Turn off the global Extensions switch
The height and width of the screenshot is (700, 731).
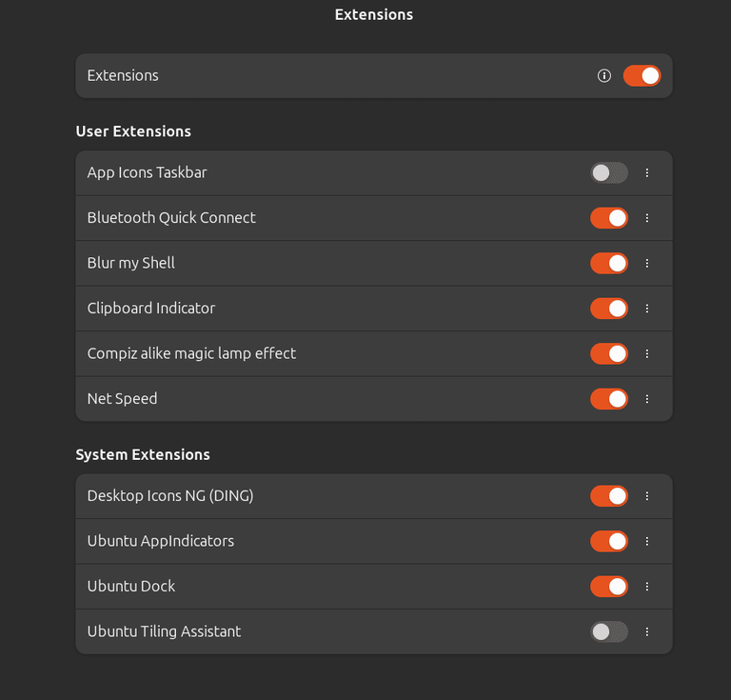(642, 75)
